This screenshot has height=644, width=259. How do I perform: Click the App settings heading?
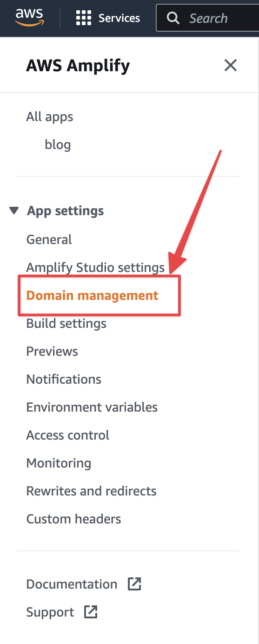tap(66, 211)
